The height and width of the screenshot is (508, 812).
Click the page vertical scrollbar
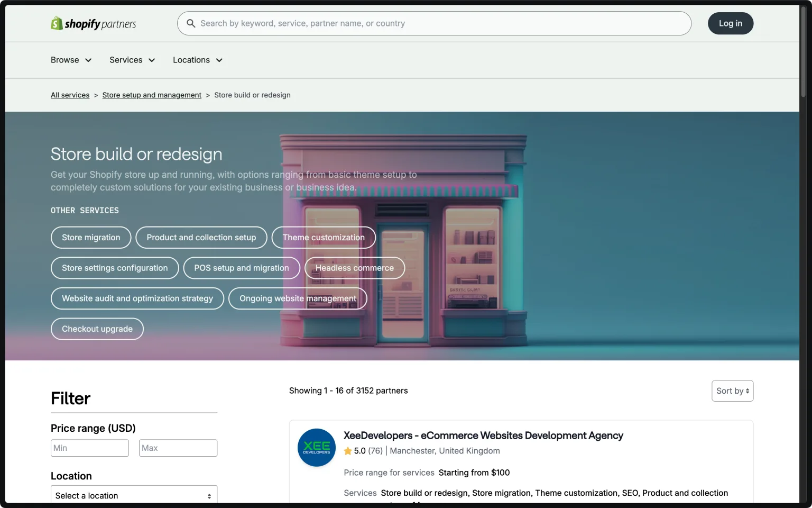(x=803, y=51)
